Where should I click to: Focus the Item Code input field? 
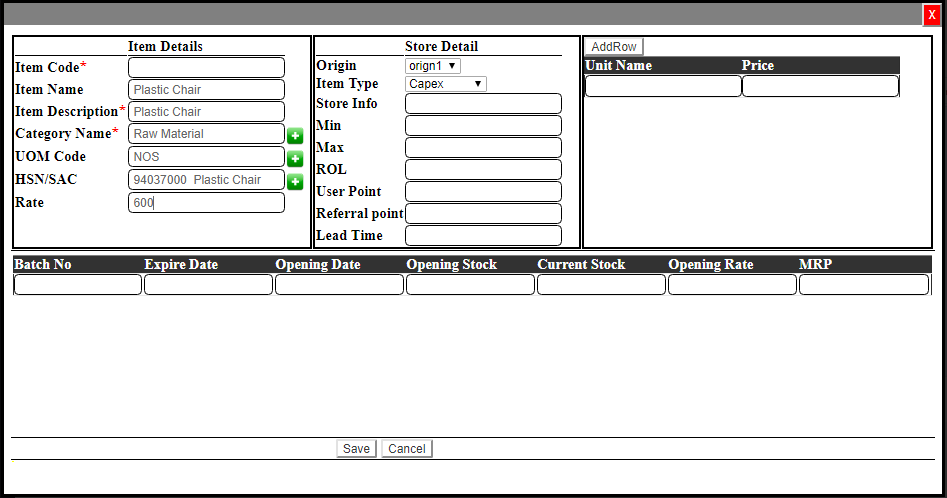coord(206,67)
